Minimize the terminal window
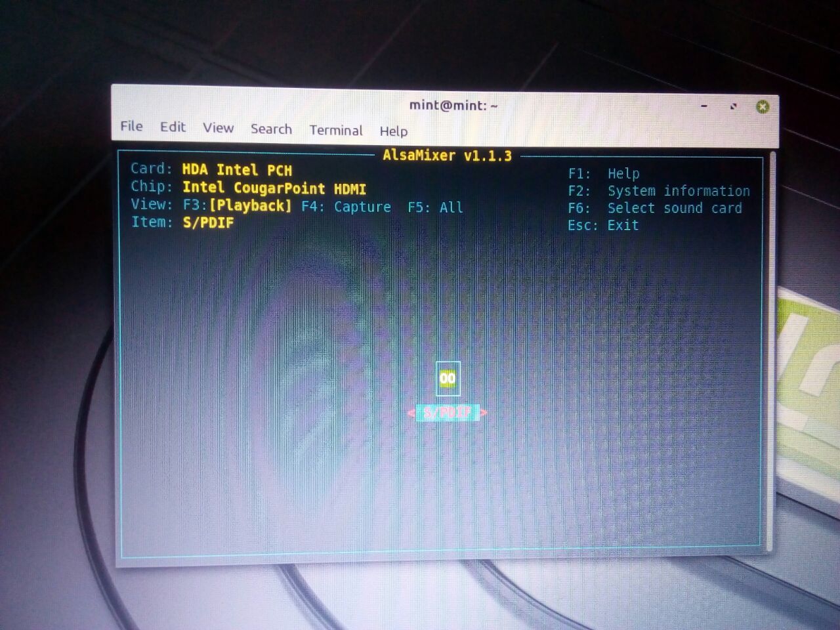 pos(704,105)
